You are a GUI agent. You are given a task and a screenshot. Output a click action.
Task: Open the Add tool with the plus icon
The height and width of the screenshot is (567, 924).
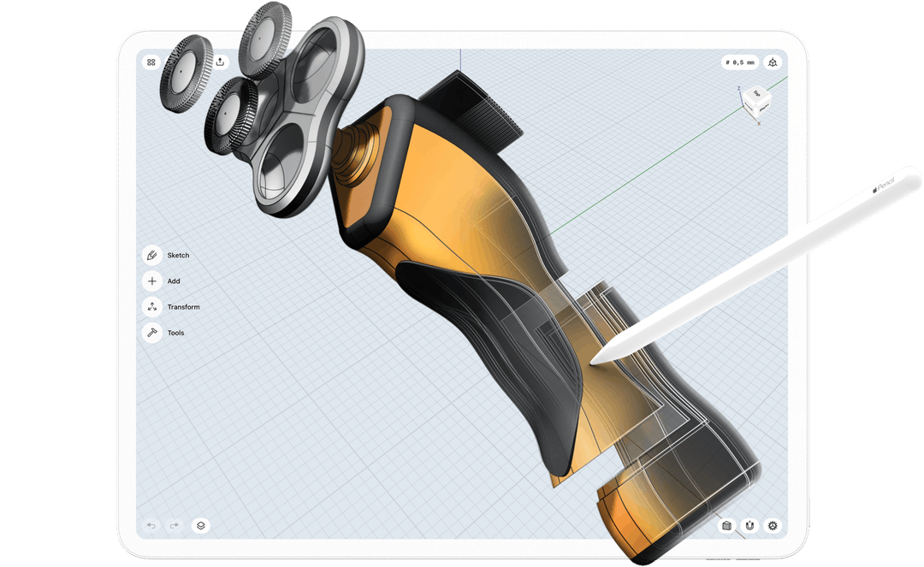151,281
